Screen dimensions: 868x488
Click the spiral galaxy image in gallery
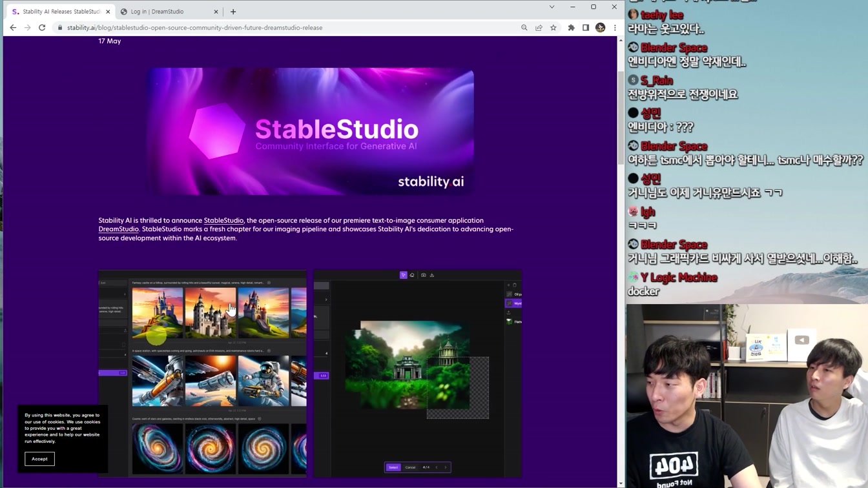(211, 448)
